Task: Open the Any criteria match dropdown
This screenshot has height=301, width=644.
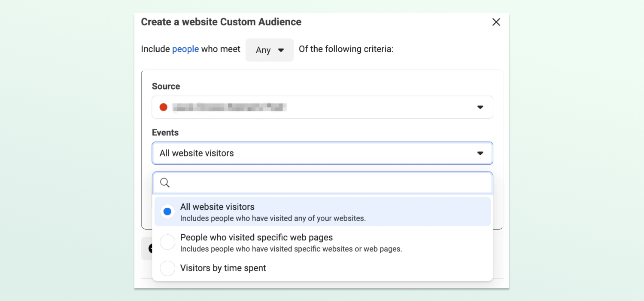Action: click(269, 50)
